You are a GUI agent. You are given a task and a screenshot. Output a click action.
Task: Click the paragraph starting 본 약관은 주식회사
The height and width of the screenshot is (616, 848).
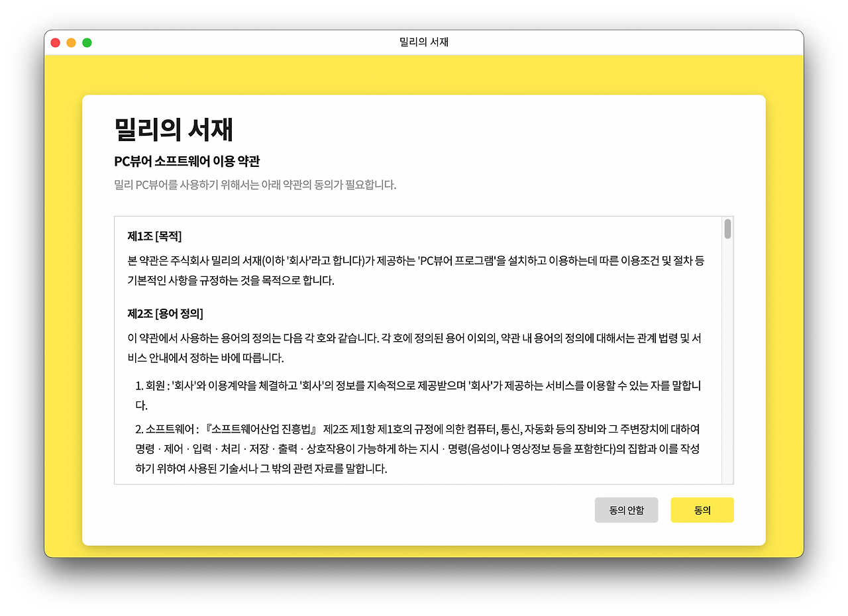[x=416, y=270]
